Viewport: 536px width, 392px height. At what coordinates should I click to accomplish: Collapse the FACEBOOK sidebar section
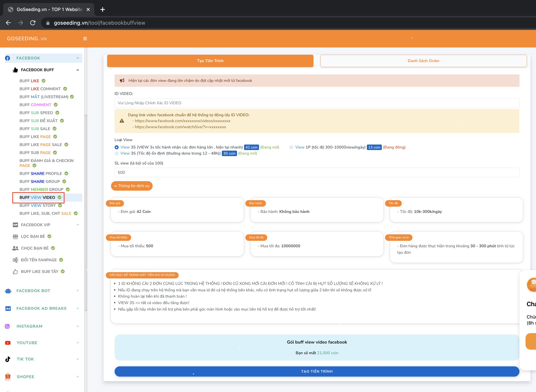tap(78, 58)
